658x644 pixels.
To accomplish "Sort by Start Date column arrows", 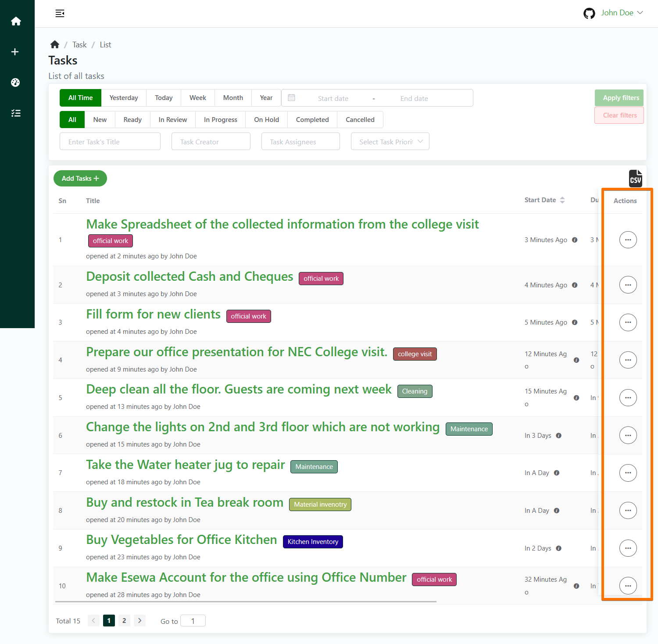I will point(562,200).
